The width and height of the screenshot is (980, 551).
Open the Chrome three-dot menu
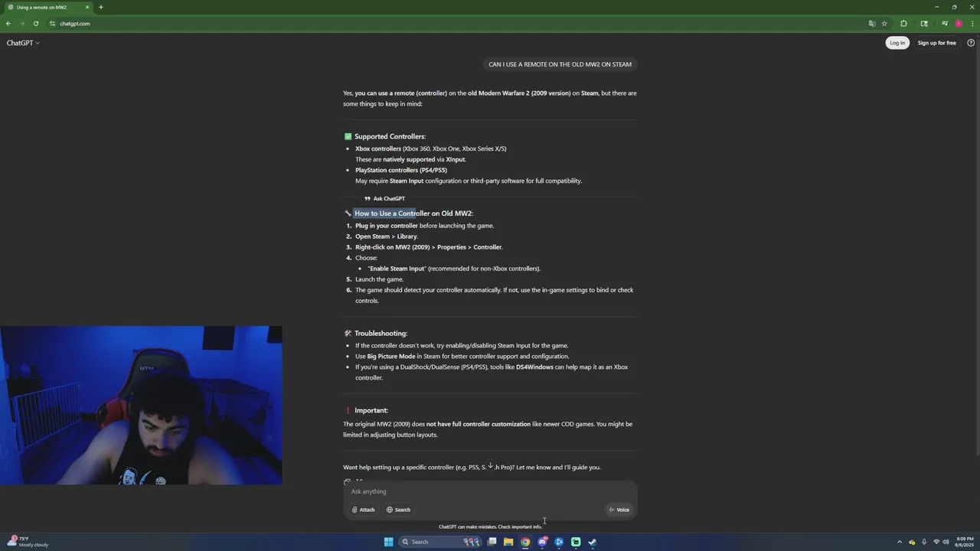[972, 24]
